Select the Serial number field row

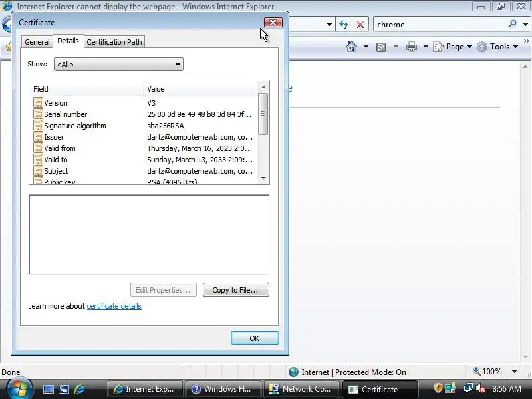coord(143,114)
